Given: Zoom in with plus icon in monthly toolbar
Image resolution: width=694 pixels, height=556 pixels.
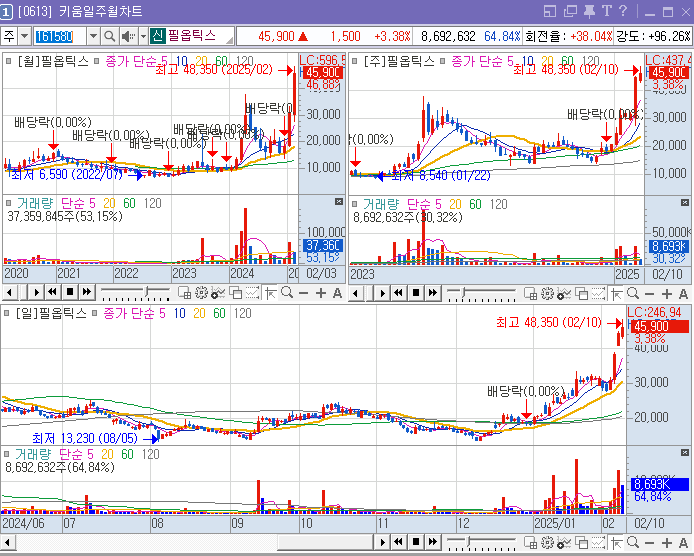Looking at the screenshot, I should pos(320,293).
